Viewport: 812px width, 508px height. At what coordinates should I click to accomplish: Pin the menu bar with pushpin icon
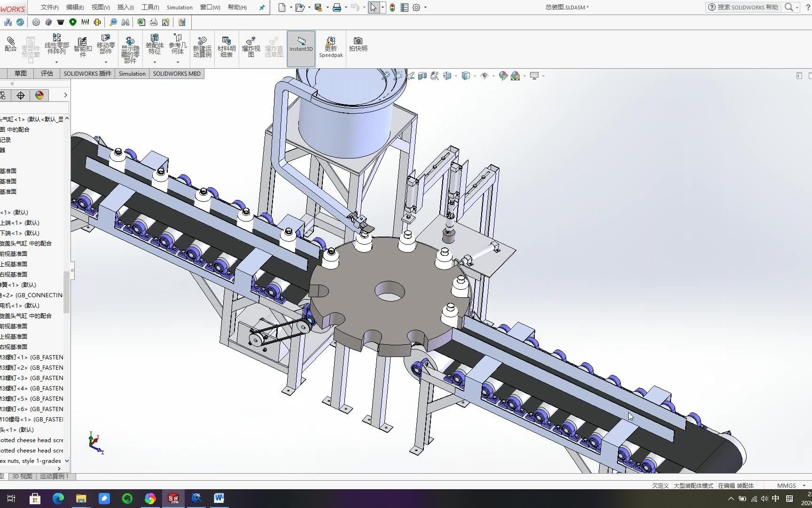[262, 8]
